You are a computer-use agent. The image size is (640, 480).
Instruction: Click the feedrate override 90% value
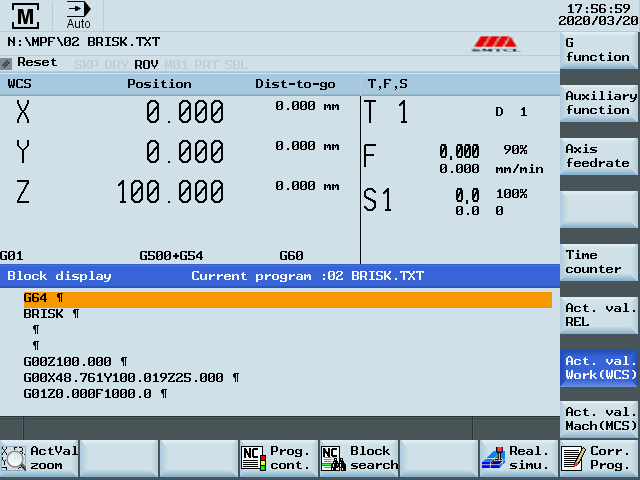coord(515,150)
